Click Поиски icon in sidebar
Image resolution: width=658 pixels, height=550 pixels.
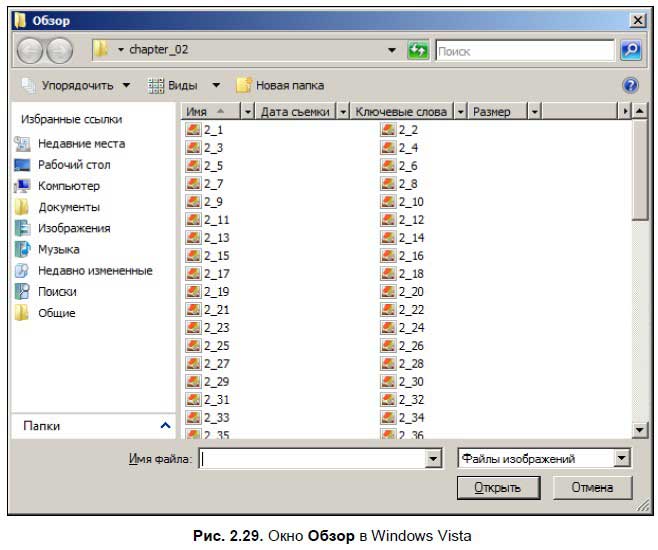[22, 292]
